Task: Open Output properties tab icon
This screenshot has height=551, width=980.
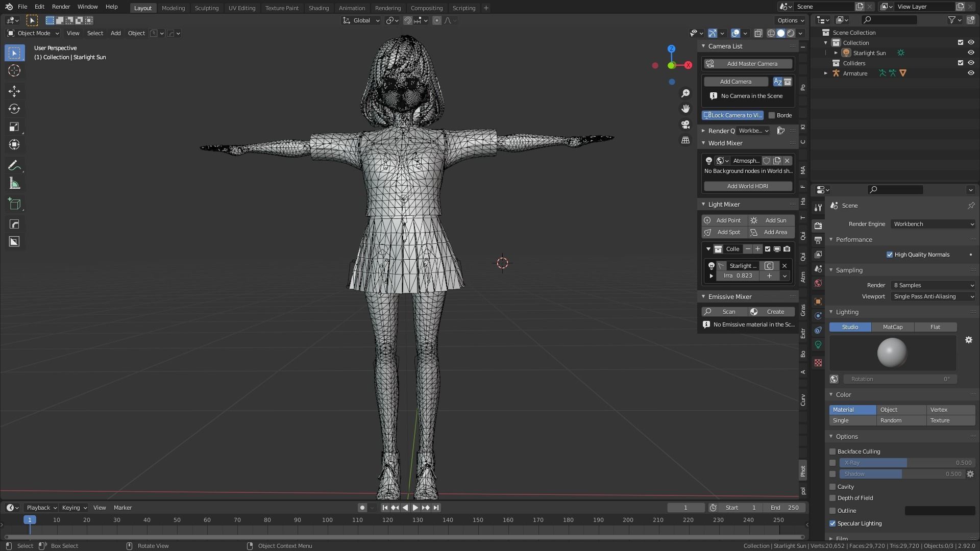Action: tap(818, 240)
